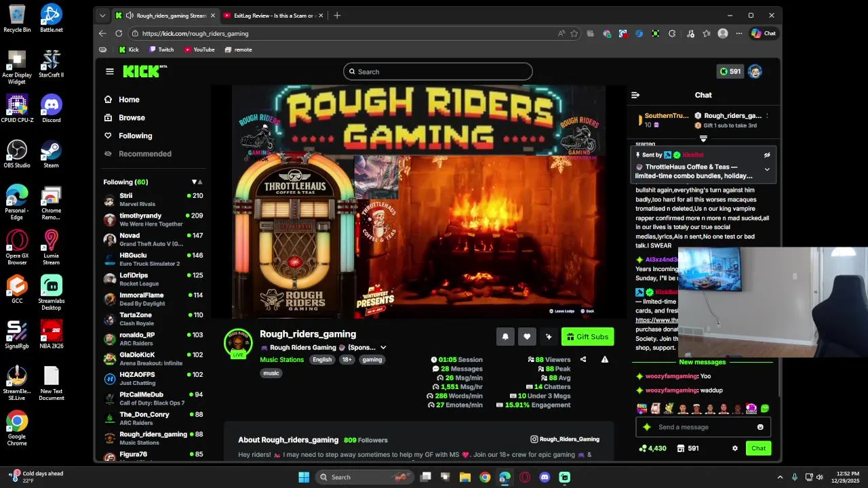Insert the first colorful quick emote

tap(642, 409)
